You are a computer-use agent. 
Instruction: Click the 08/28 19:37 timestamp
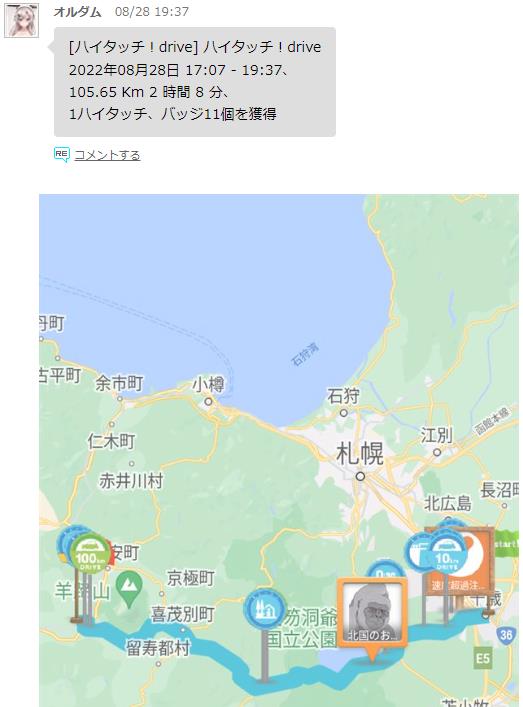click(x=152, y=12)
